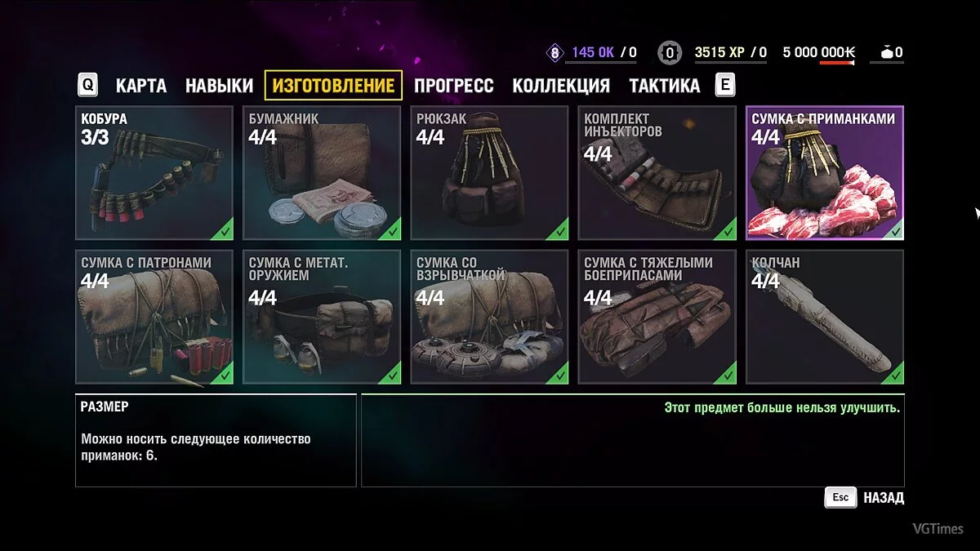Go to the Коллекция tab
The image size is (980, 551).
click(561, 85)
